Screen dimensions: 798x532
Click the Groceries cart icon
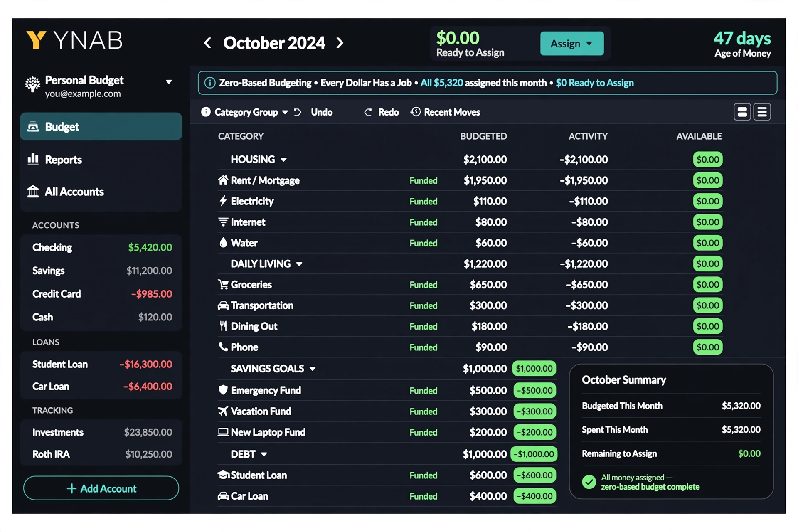coord(223,284)
